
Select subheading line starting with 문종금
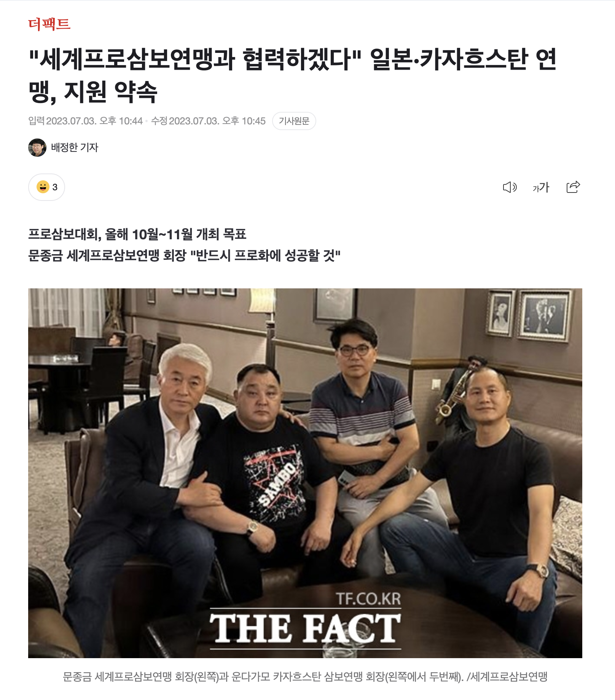(x=184, y=255)
